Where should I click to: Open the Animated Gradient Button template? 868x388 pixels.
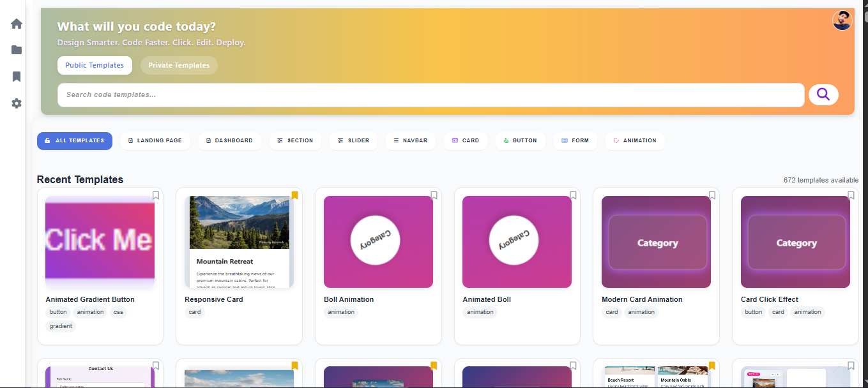tap(100, 241)
